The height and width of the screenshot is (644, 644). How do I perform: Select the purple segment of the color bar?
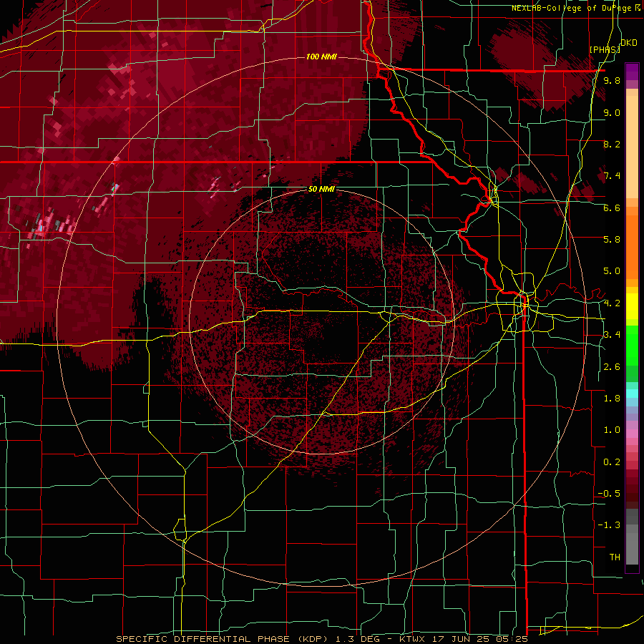632,72
